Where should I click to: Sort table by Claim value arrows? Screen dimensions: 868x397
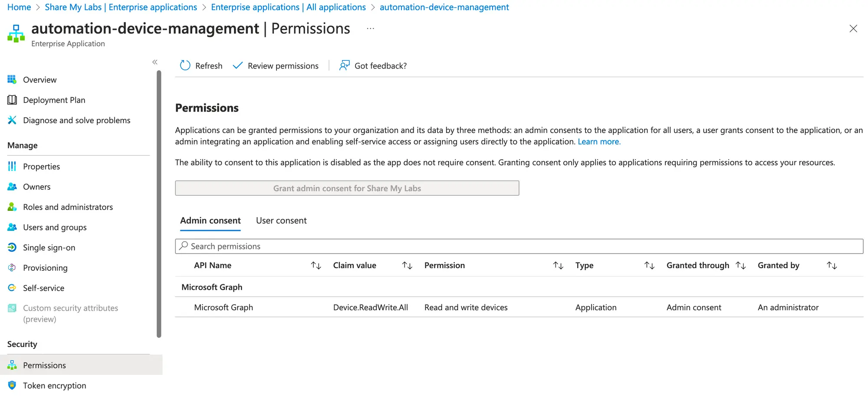[x=407, y=266]
